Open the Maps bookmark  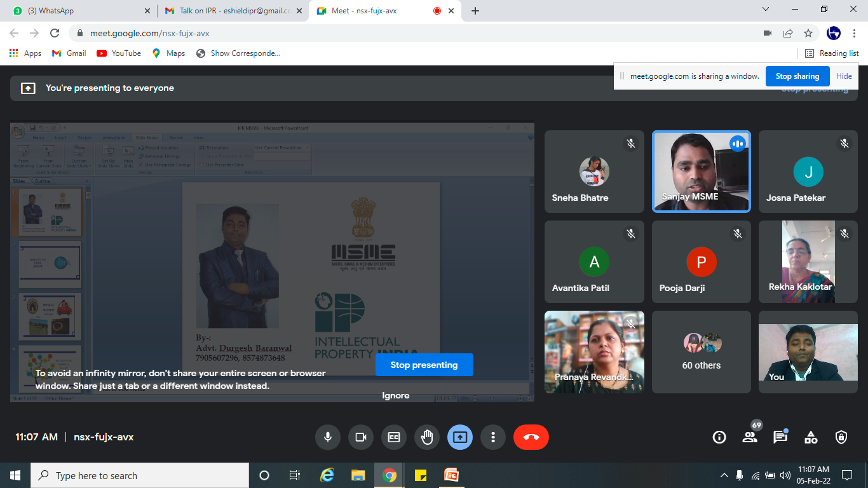[x=168, y=53]
